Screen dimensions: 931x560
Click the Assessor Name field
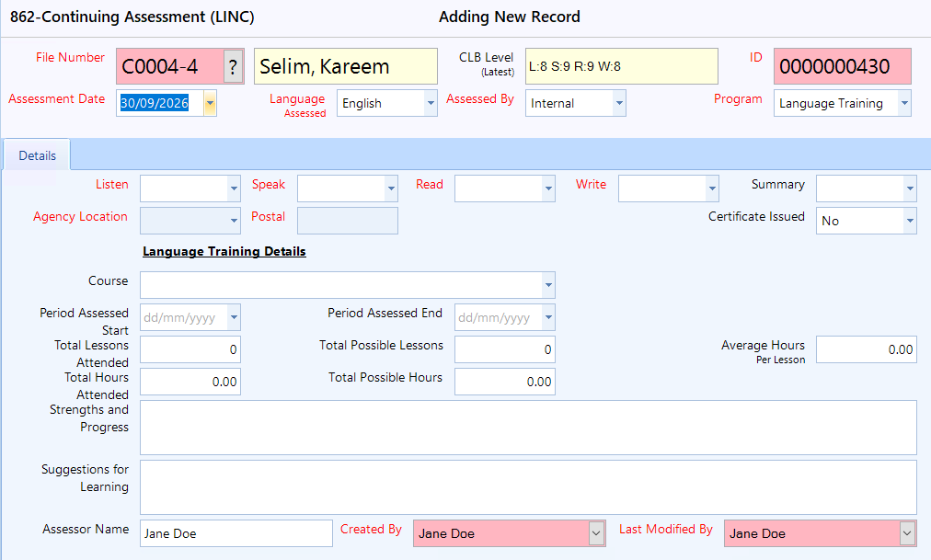click(x=236, y=533)
